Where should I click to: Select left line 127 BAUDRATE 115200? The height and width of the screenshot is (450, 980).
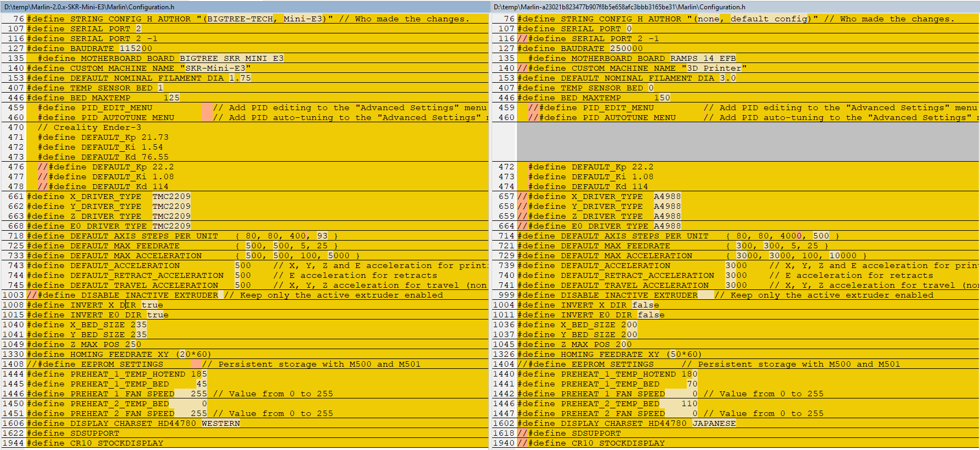(244, 49)
